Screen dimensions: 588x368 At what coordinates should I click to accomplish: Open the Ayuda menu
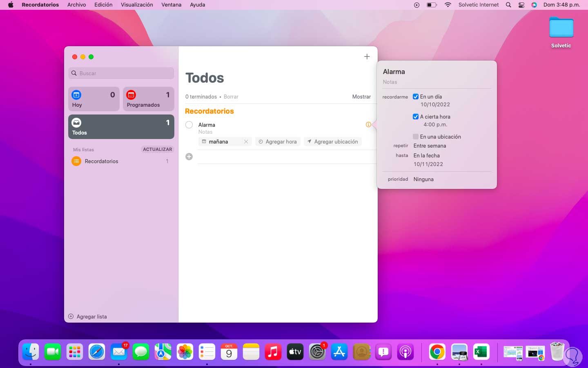tap(198, 5)
